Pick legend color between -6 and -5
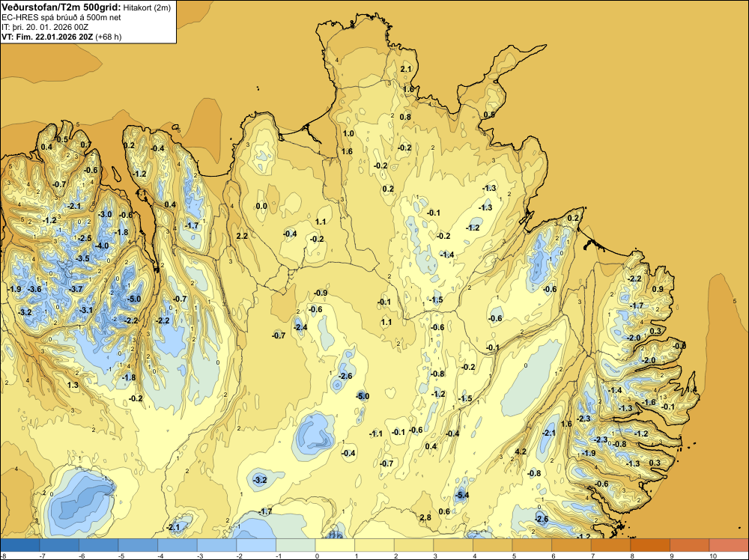Screen dimensions: 749x560 pos(98,545)
